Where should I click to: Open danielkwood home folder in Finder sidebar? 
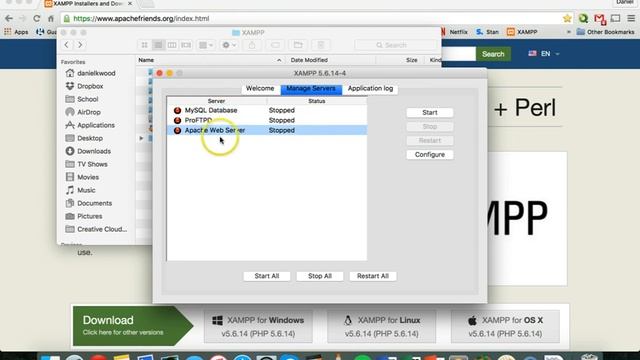coord(96,73)
